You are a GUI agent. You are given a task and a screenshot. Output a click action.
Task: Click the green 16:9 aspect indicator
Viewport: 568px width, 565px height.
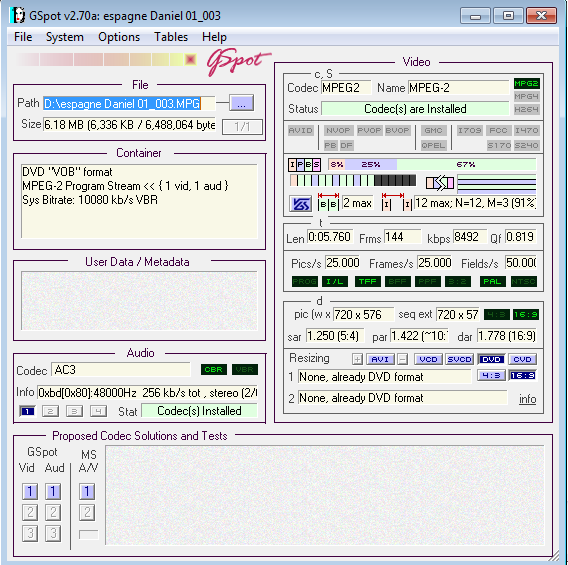point(526,314)
